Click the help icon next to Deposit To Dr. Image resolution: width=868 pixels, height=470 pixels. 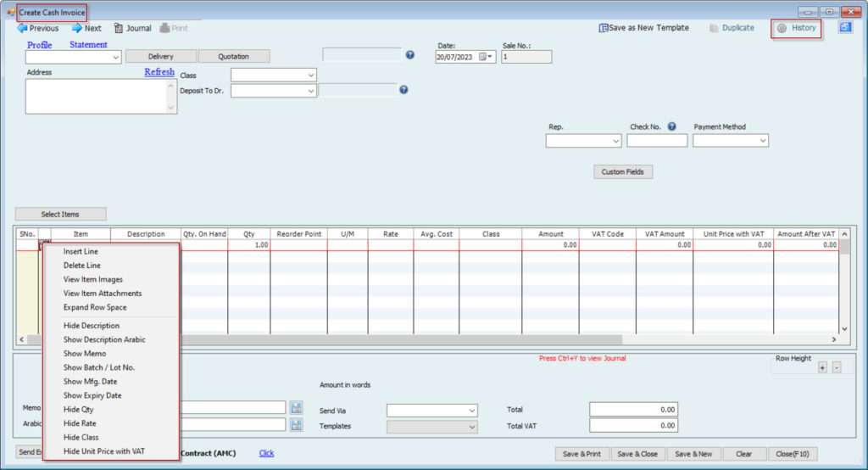point(403,90)
